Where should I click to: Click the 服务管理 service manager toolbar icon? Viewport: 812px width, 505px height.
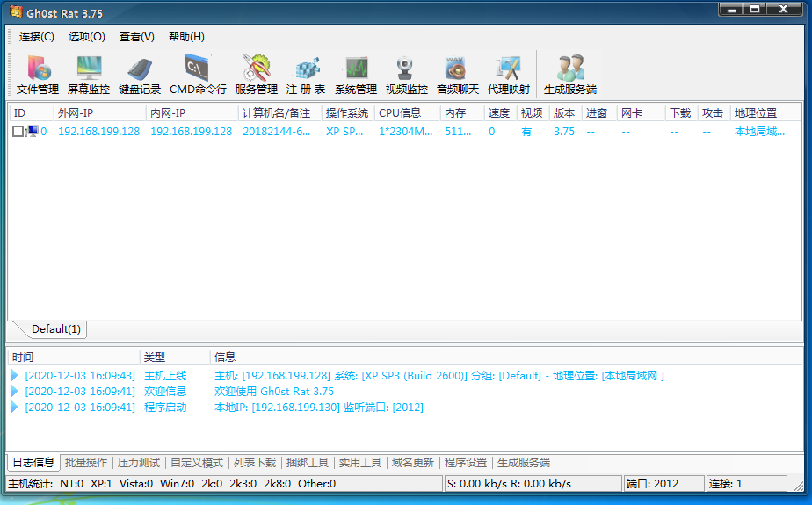click(x=257, y=75)
